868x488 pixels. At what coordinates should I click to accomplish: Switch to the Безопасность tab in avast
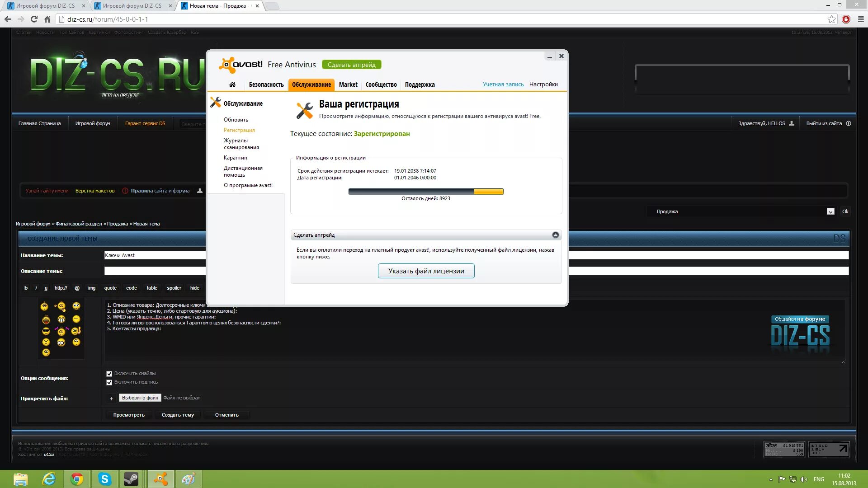coord(266,84)
